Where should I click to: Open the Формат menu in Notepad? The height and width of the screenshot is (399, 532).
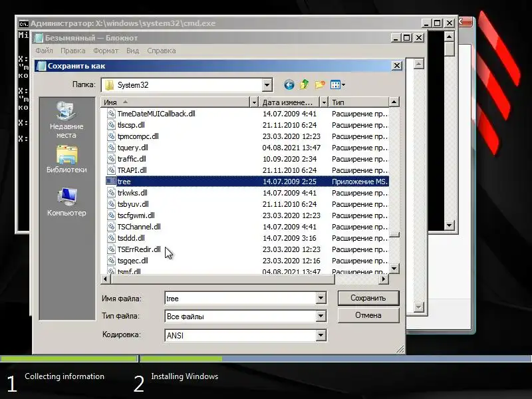click(x=106, y=51)
